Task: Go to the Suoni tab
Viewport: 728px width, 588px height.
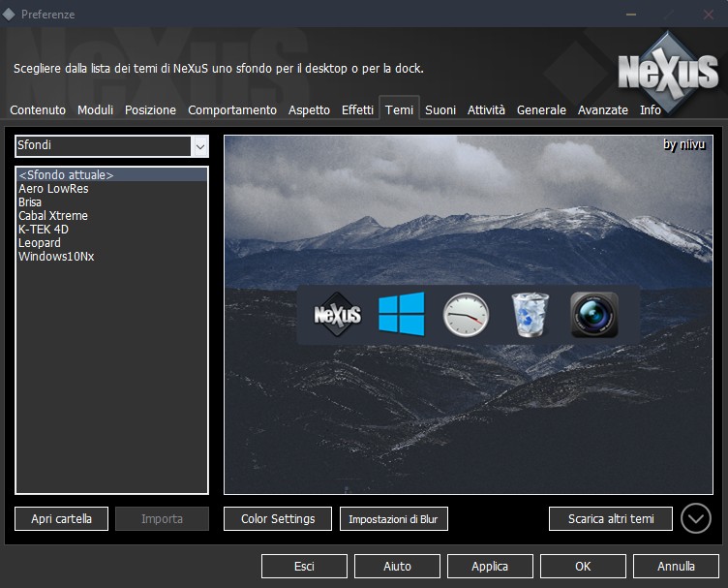Action: click(x=440, y=110)
